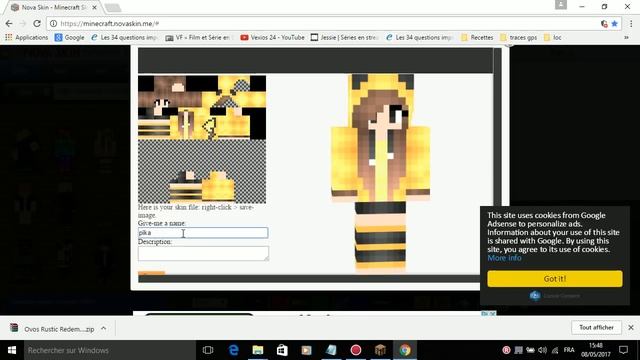Viewport: 640px width, 360px height.
Task: Click the address bar URL field
Action: [x=327, y=24]
